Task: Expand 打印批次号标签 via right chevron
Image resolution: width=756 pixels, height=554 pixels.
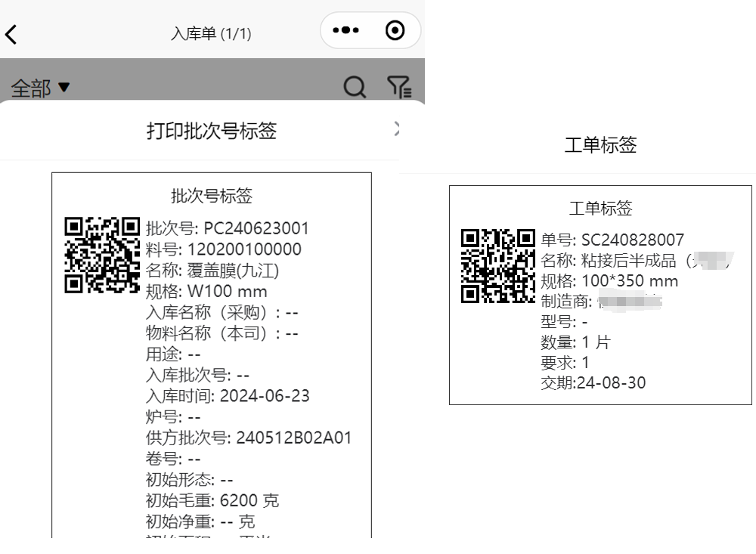Action: pos(396,128)
